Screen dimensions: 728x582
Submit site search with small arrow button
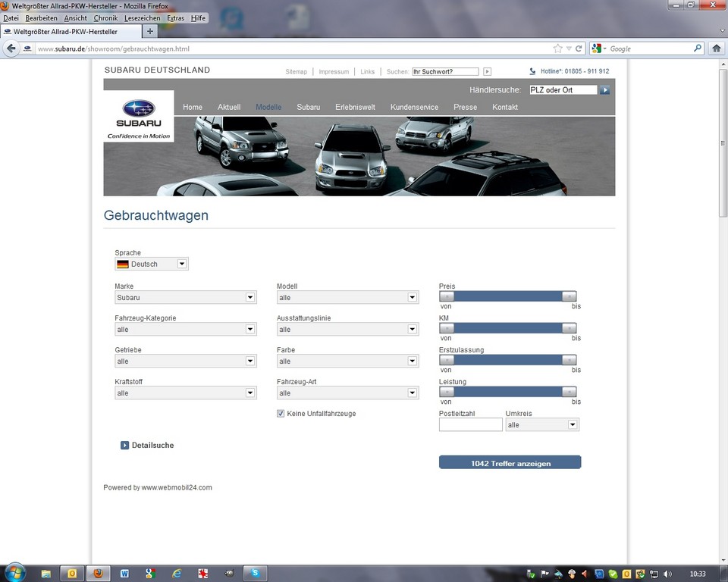(487, 71)
